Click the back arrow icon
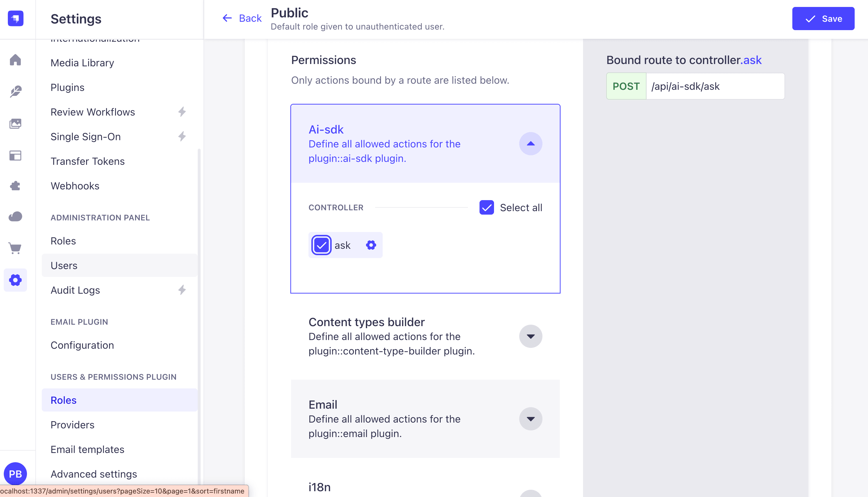 pos(227,18)
